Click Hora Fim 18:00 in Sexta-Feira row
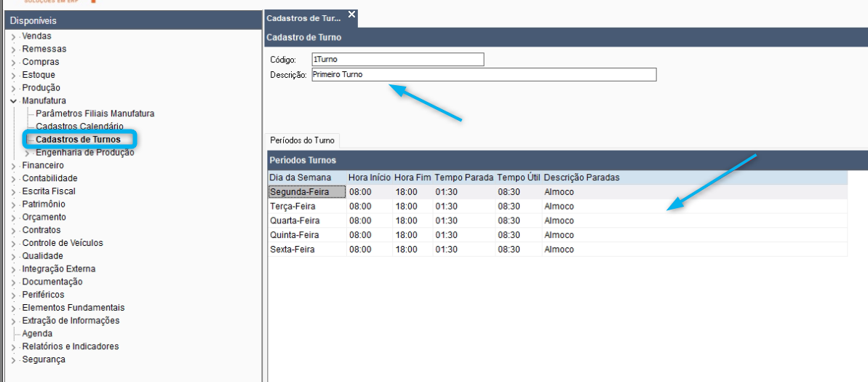This screenshot has width=868, height=382. point(413,250)
